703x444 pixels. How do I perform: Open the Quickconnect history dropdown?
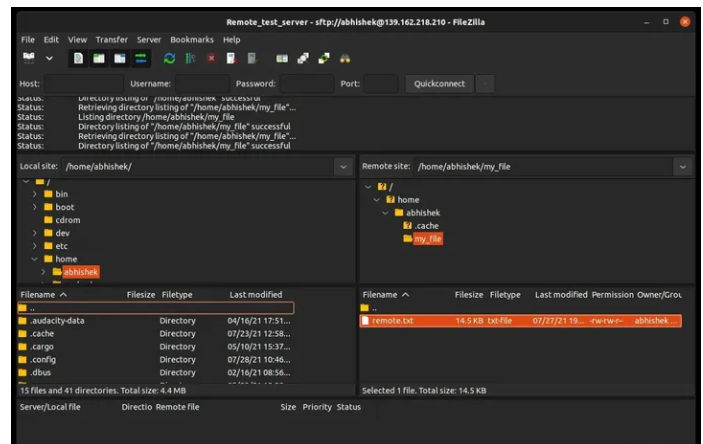(485, 83)
